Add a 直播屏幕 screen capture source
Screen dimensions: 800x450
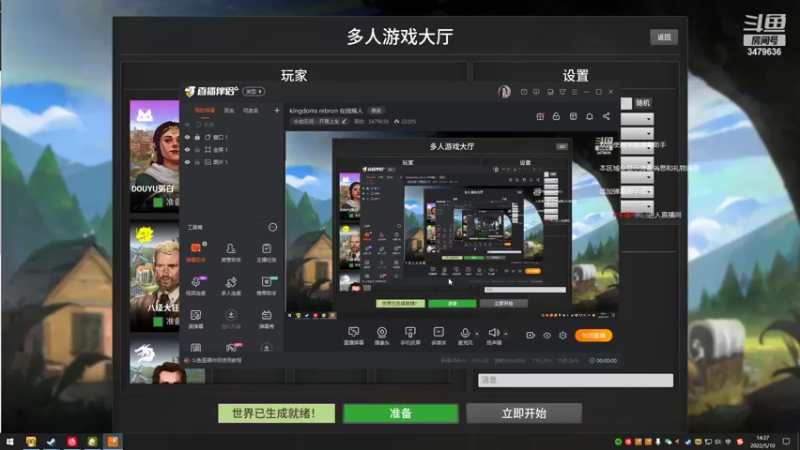click(x=354, y=336)
